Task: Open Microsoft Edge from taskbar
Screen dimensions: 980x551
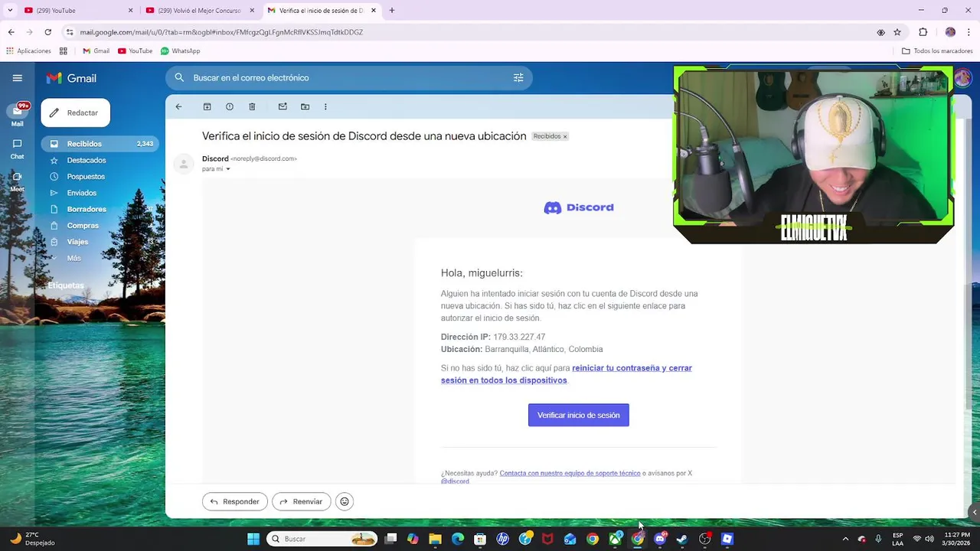Action: [x=458, y=539]
